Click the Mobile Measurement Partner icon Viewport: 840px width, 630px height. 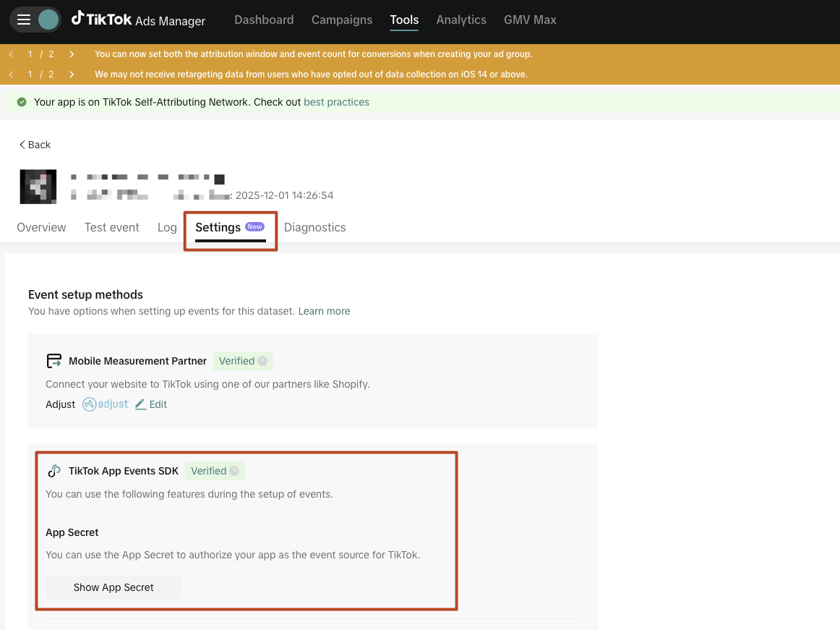[x=54, y=361]
